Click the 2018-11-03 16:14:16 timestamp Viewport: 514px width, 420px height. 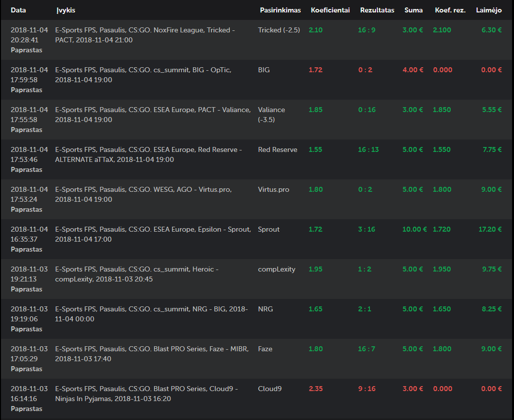29,394
